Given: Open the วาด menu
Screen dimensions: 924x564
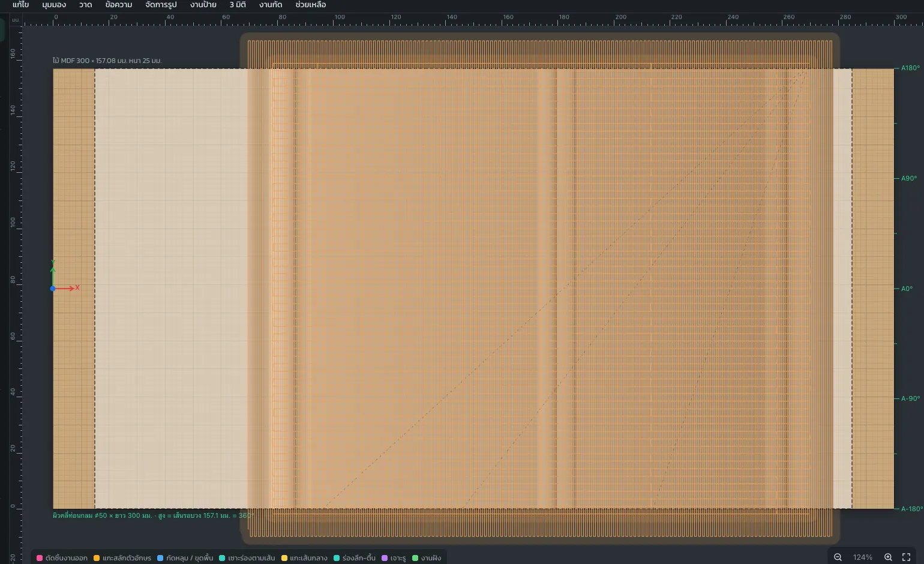Looking at the screenshot, I should coord(85,5).
